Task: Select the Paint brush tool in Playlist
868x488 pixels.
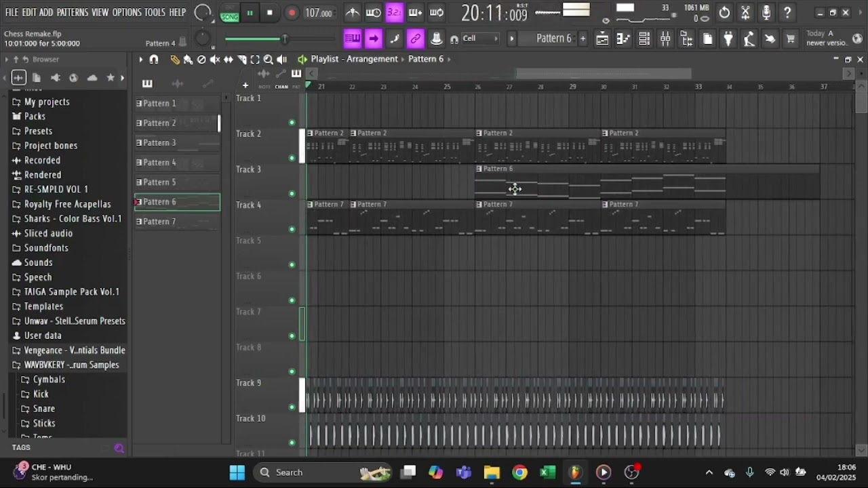Action: click(188, 60)
